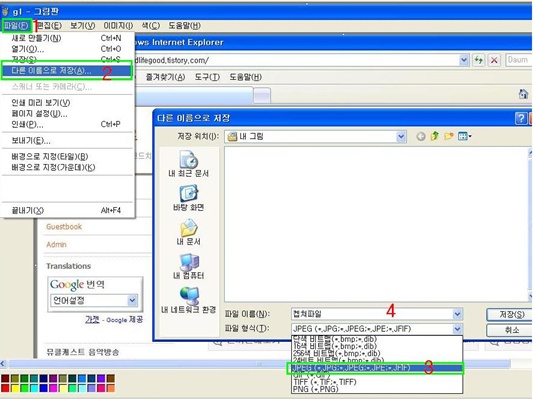
Task: Refresh the Internet Explorer page
Action: (479, 60)
